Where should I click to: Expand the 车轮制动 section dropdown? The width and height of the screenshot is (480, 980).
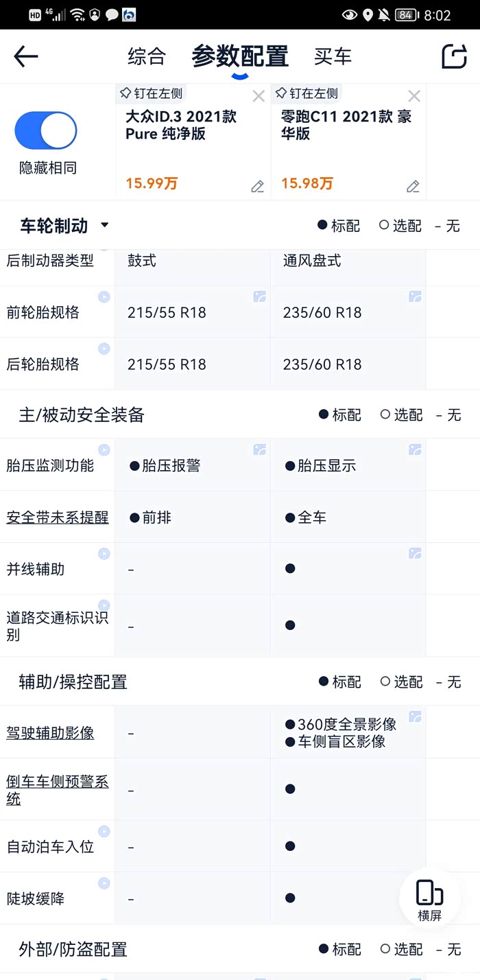click(x=105, y=225)
